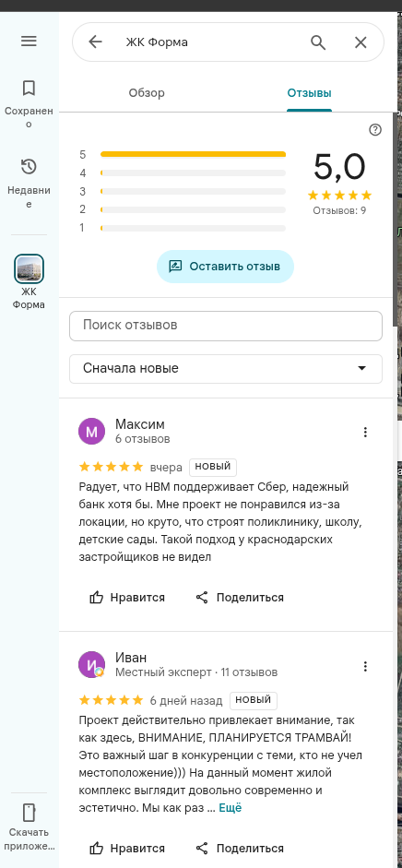Expand Иван's review with Ещё link
Viewport: 402px width, 868px height.
[230, 808]
